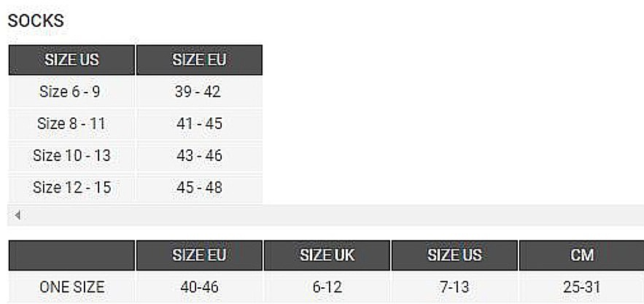Select the Size 12 - 15 cell
The width and height of the screenshot is (644, 304).
(72, 188)
